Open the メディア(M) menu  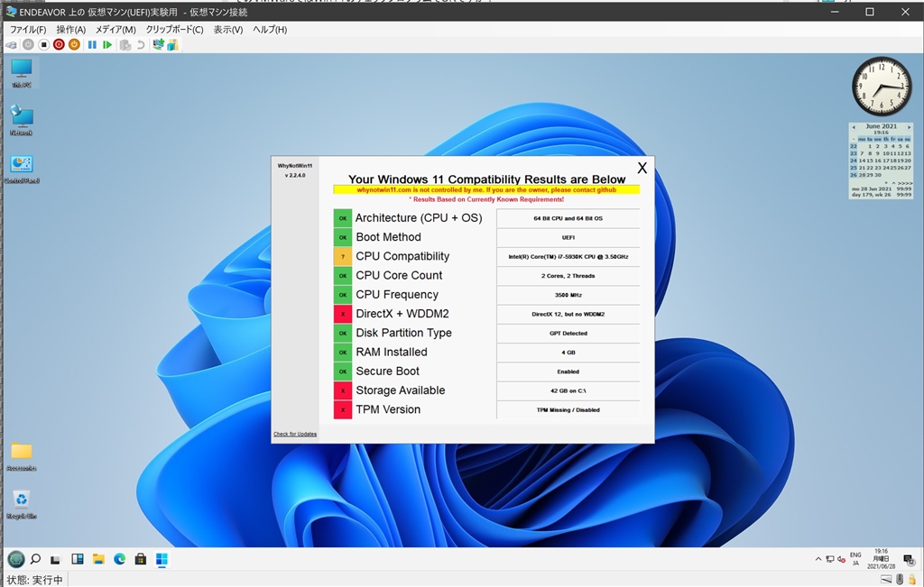pos(115,30)
